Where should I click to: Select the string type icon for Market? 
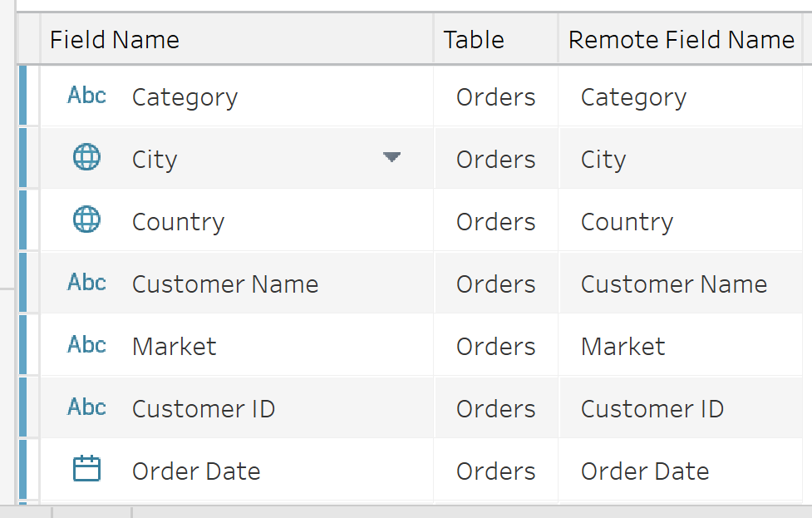[x=86, y=346]
